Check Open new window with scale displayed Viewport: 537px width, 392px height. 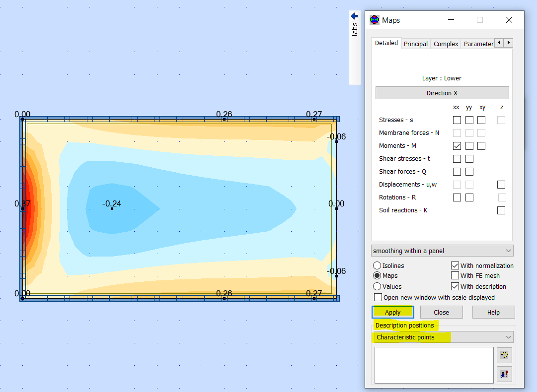pos(378,297)
